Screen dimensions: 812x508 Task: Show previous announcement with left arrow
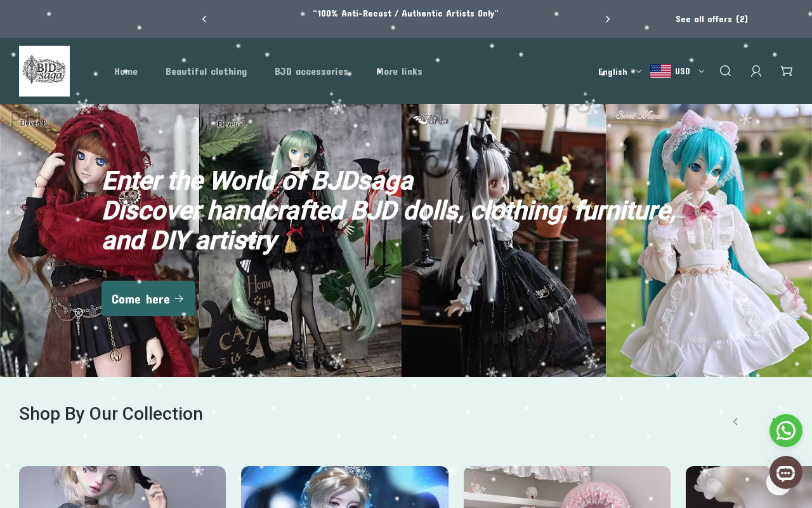point(204,19)
